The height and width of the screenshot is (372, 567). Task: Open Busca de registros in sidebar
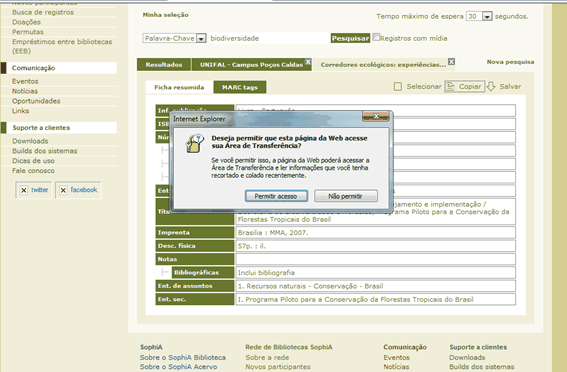tap(43, 12)
